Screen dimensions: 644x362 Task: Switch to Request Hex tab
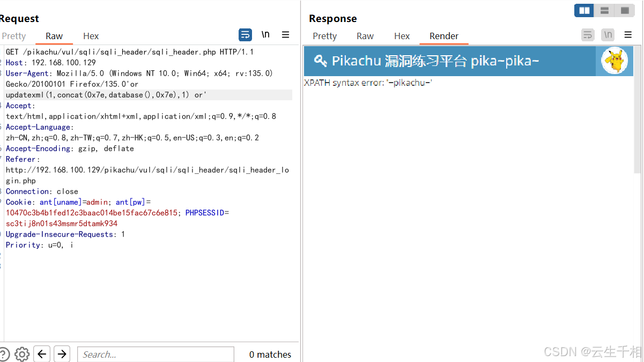(x=91, y=36)
